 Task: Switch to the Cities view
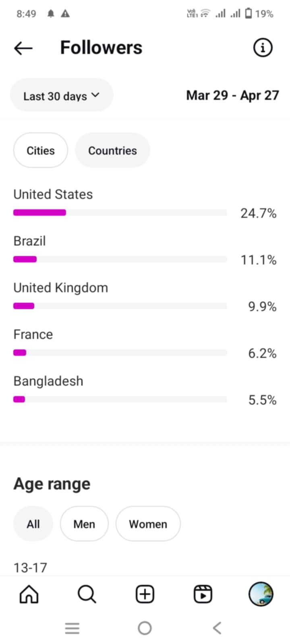click(x=41, y=151)
